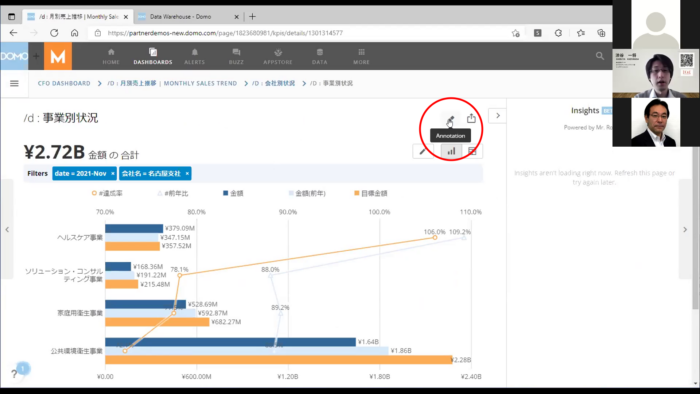Toggle 金額(前年) legend series
700x394 pixels.
click(x=307, y=193)
